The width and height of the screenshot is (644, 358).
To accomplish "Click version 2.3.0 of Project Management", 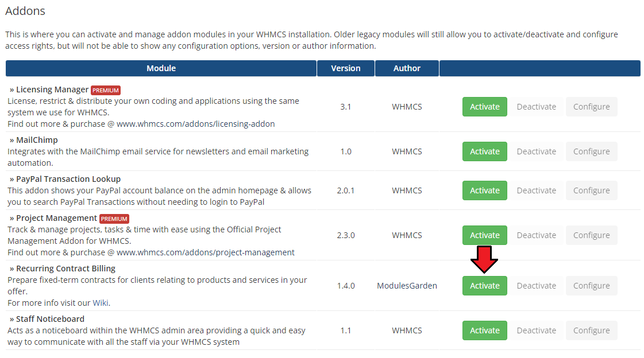I will pyautogui.click(x=346, y=235).
